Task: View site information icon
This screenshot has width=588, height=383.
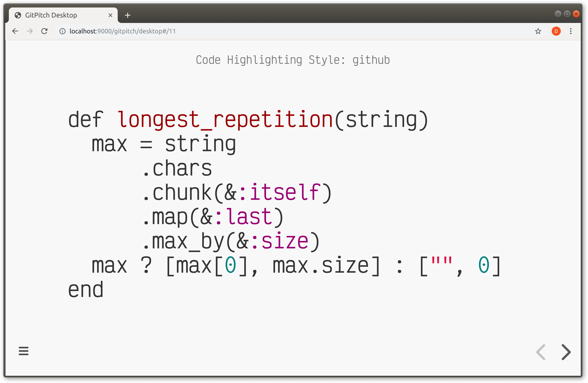Action: pyautogui.click(x=62, y=31)
